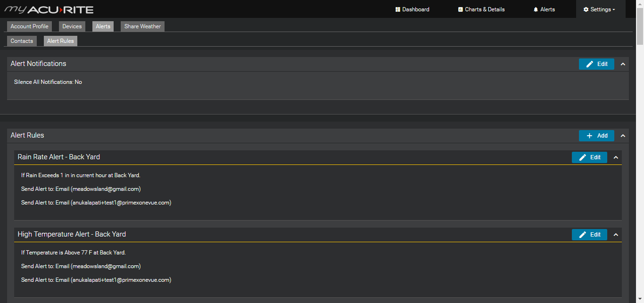The width and height of the screenshot is (644, 303).
Task: Switch to the Share Weather tab
Action: point(142,26)
